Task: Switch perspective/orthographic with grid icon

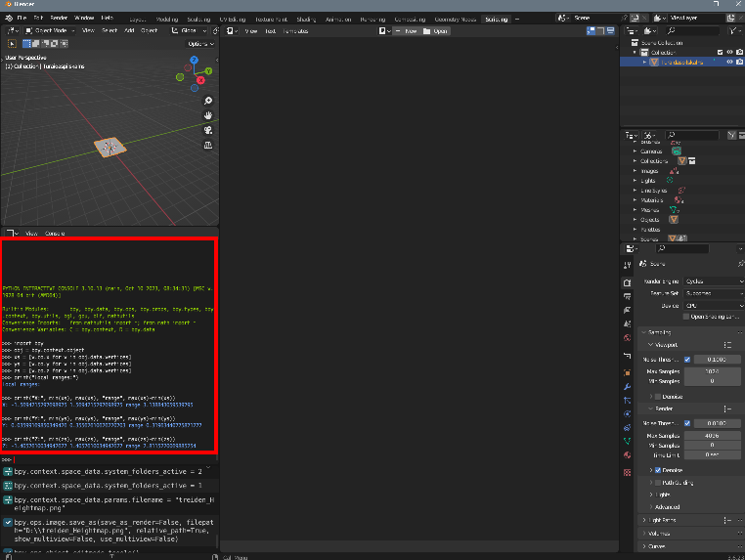Action: pyautogui.click(x=208, y=145)
